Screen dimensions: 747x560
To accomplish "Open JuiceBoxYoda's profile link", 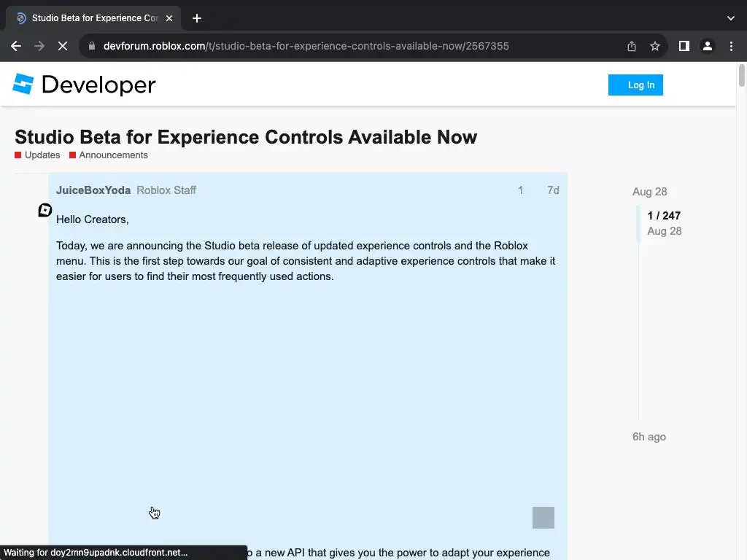I will point(93,190).
